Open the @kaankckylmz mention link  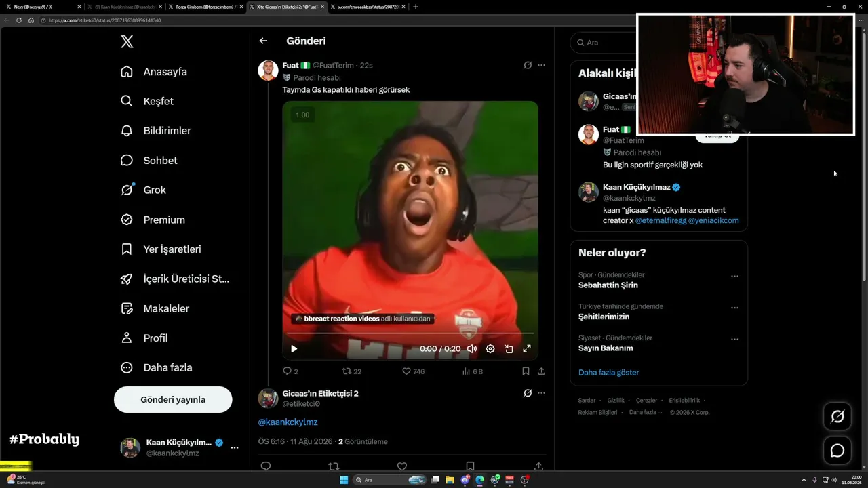point(288,422)
